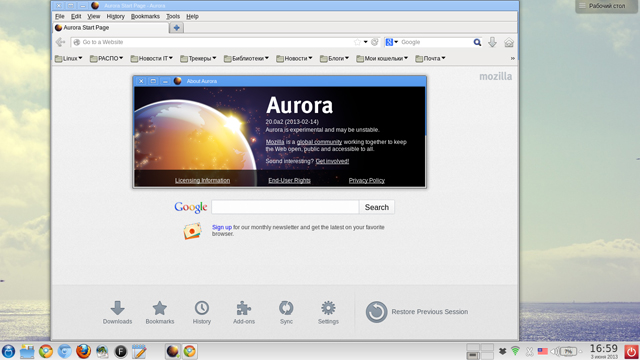
Task: Click the red power button in the taskbar
Action: tap(631, 351)
